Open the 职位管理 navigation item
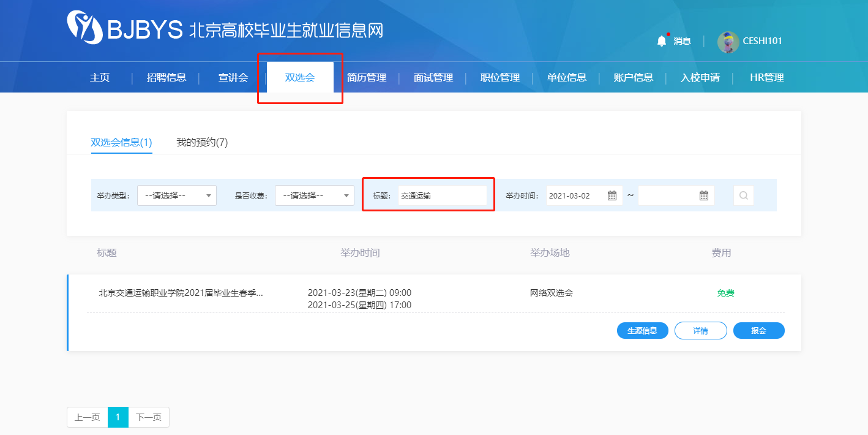868x435 pixels. click(x=499, y=78)
